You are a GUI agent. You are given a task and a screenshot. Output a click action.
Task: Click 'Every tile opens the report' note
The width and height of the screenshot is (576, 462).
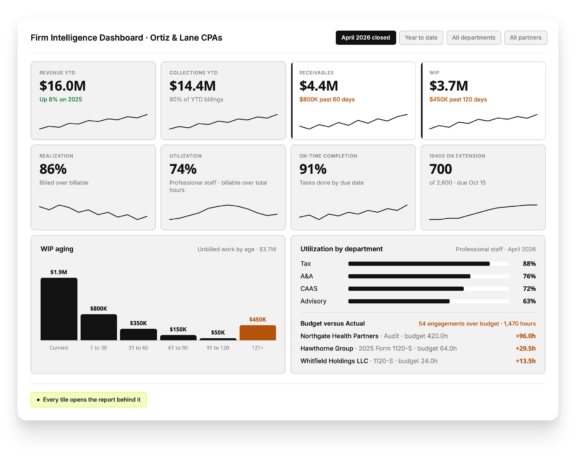pos(89,400)
